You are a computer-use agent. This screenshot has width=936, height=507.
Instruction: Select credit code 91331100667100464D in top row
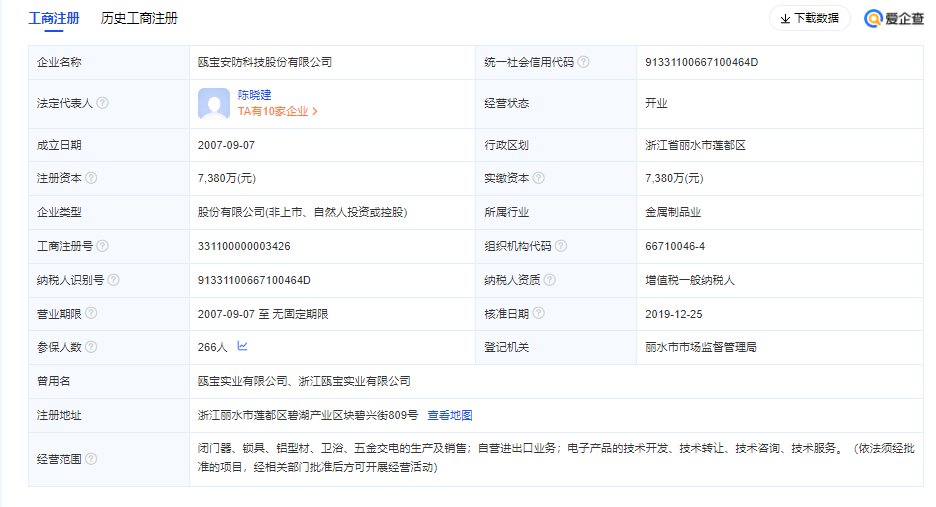701,62
